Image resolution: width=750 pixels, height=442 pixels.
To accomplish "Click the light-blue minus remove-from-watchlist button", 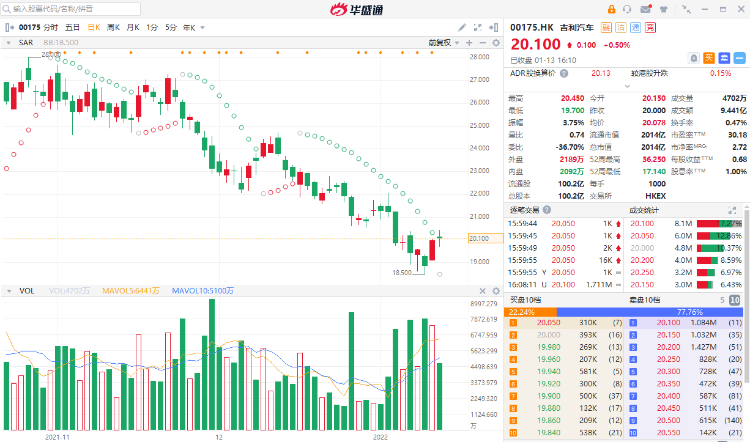I will pyautogui.click(x=739, y=58).
